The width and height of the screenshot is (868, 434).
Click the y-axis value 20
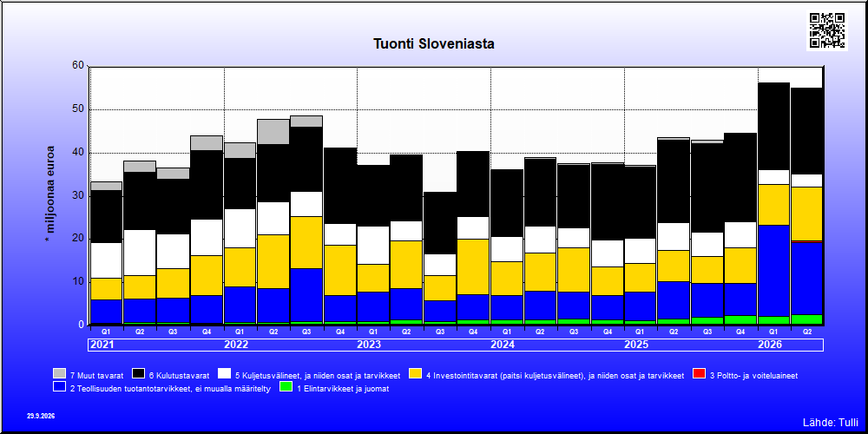[x=78, y=239]
